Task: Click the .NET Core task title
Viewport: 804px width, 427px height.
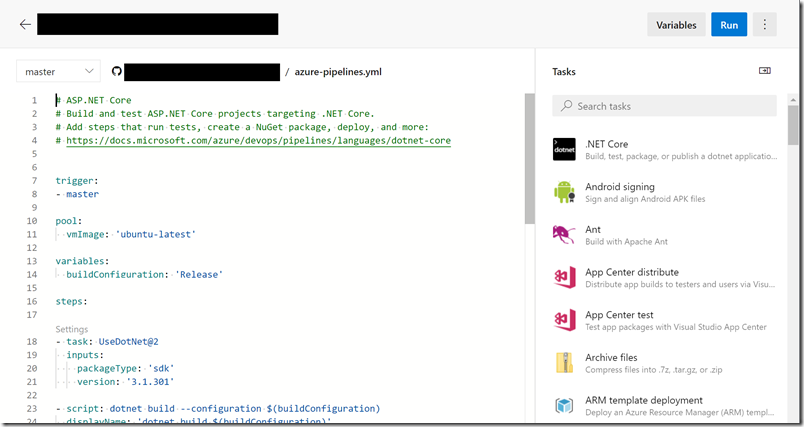Action: tap(607, 144)
